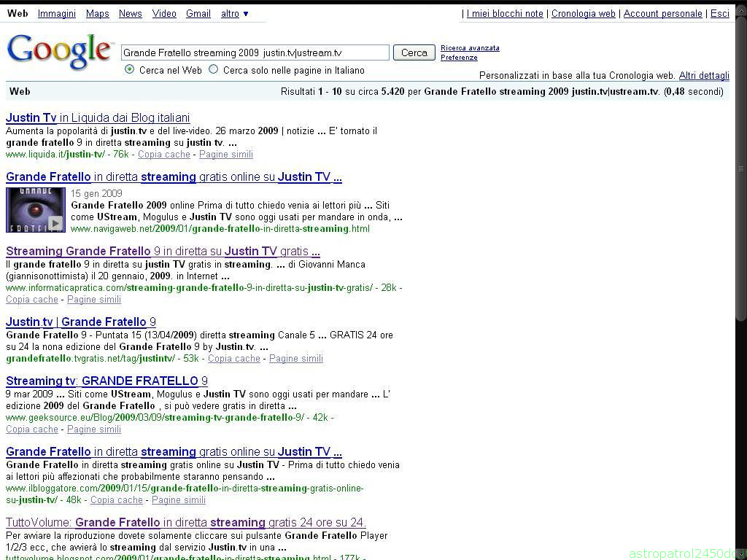The height and width of the screenshot is (560, 747).
Task: Open Pagine simili for geeksource.eu result
Action: [x=94, y=429]
